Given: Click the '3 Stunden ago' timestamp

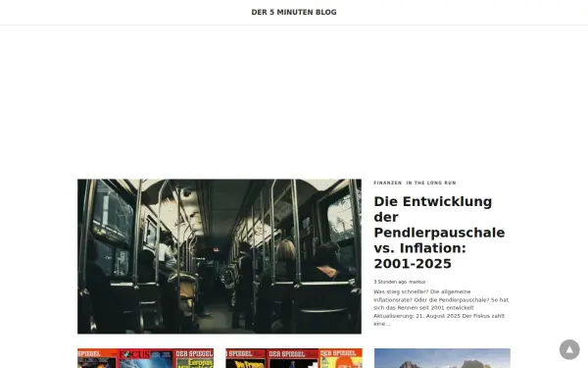Looking at the screenshot, I should click(390, 282).
